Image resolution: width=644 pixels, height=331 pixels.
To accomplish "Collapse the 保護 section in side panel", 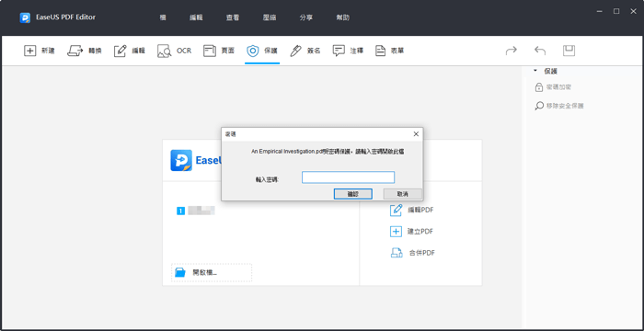I will click(535, 71).
